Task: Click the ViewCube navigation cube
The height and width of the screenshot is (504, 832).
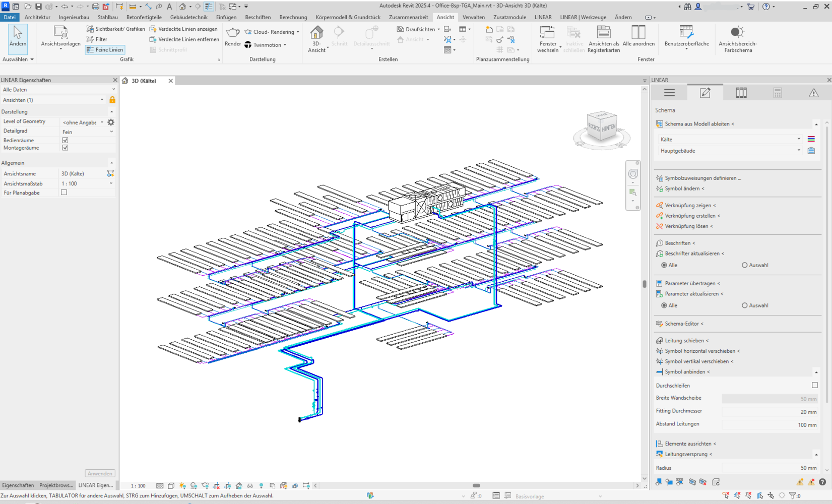Action: click(602, 128)
